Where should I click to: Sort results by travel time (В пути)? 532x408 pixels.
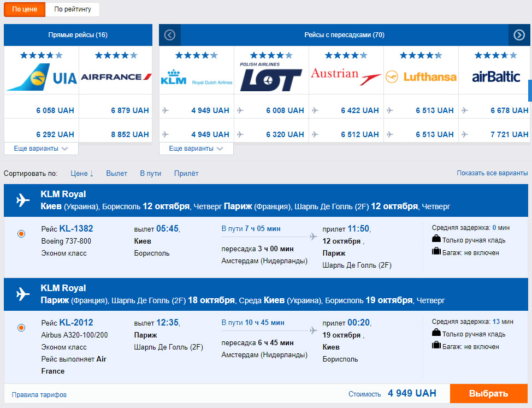(x=151, y=173)
